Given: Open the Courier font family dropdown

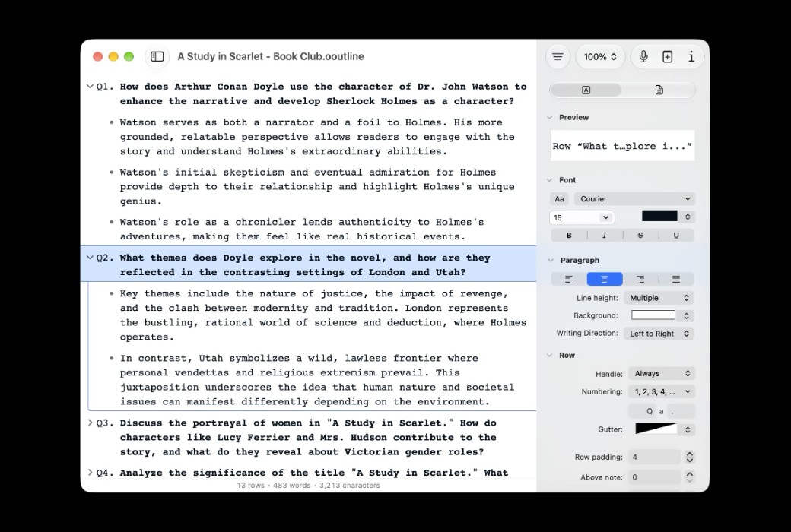Looking at the screenshot, I should [x=634, y=198].
